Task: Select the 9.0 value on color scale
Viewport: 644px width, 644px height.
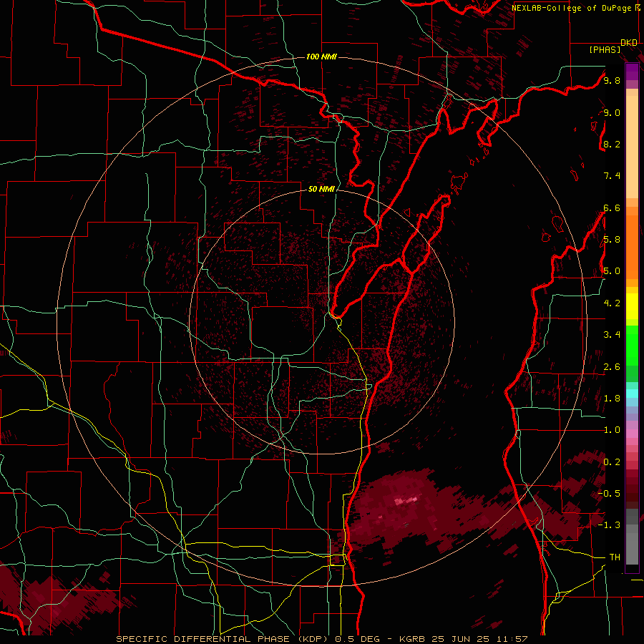Action: tap(612, 112)
